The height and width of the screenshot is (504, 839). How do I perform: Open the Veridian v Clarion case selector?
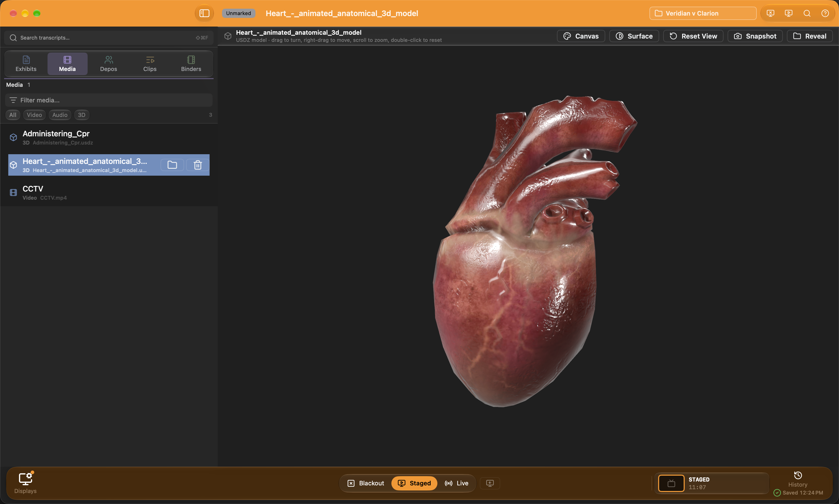(x=702, y=13)
